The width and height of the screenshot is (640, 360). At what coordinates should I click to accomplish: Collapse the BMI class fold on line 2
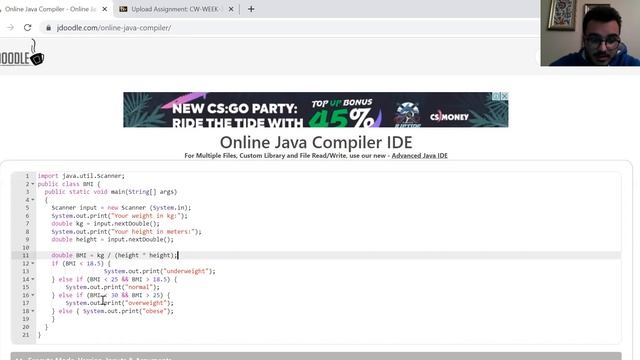33,184
